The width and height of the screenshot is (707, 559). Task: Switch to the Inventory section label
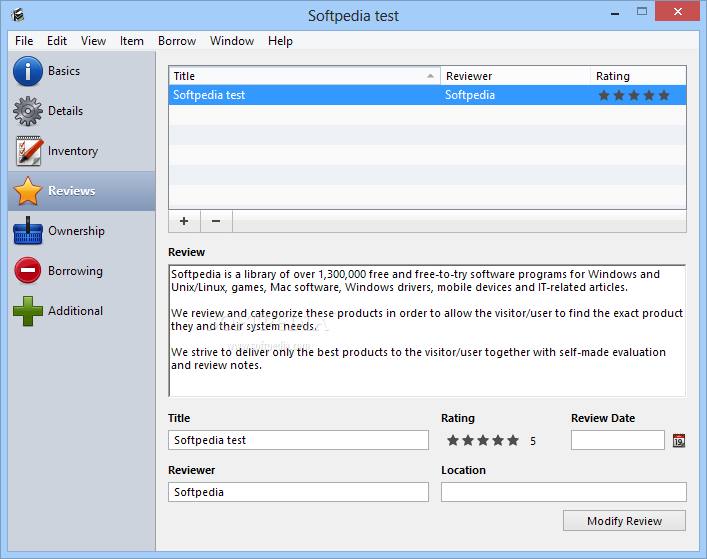73,151
